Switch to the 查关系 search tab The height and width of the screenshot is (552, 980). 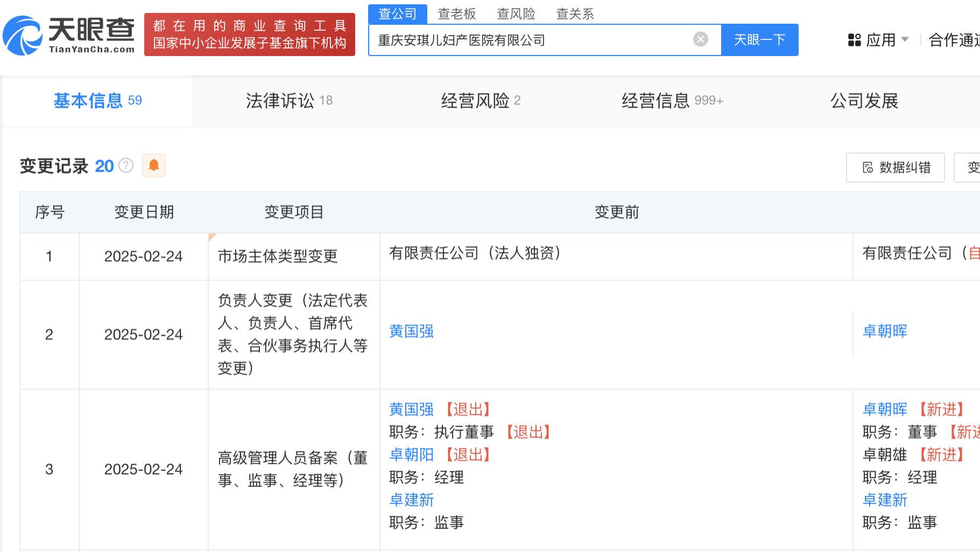coord(575,14)
